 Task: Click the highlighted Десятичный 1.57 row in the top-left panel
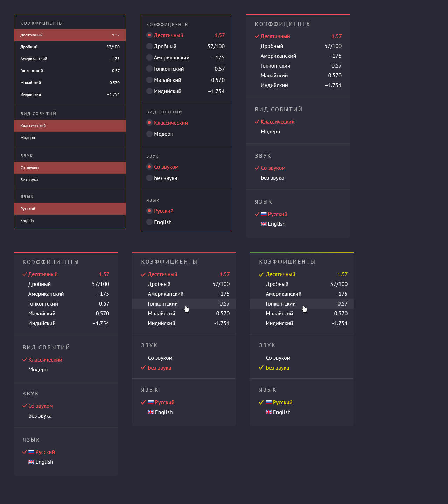pyautogui.click(x=70, y=35)
